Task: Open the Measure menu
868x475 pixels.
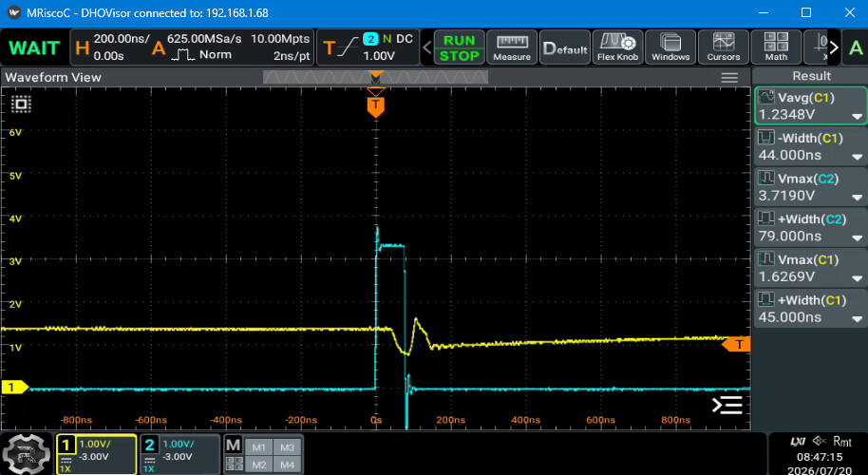Action: 512,47
